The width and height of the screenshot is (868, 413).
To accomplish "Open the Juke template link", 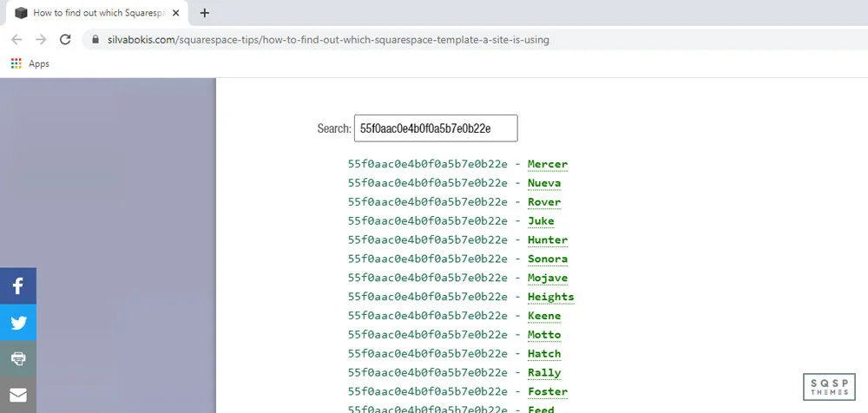I will pos(541,221).
